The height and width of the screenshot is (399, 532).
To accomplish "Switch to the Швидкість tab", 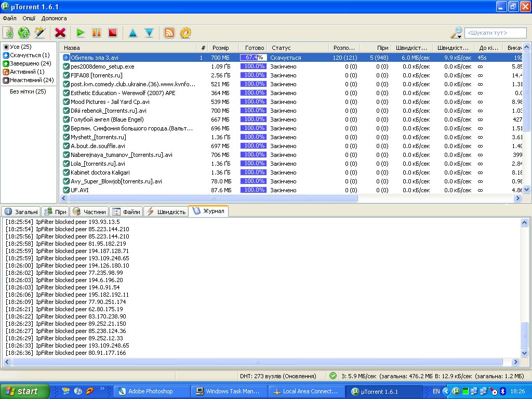I will point(166,211).
